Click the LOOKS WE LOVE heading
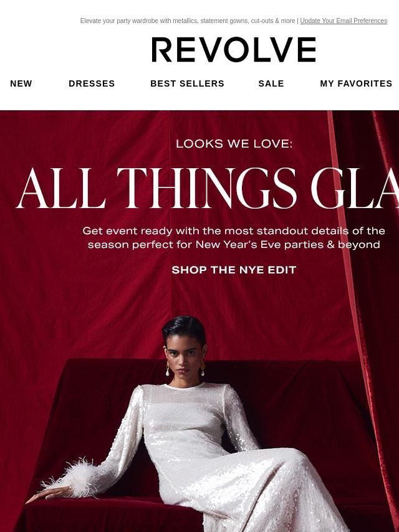The image size is (399, 532). [x=234, y=143]
